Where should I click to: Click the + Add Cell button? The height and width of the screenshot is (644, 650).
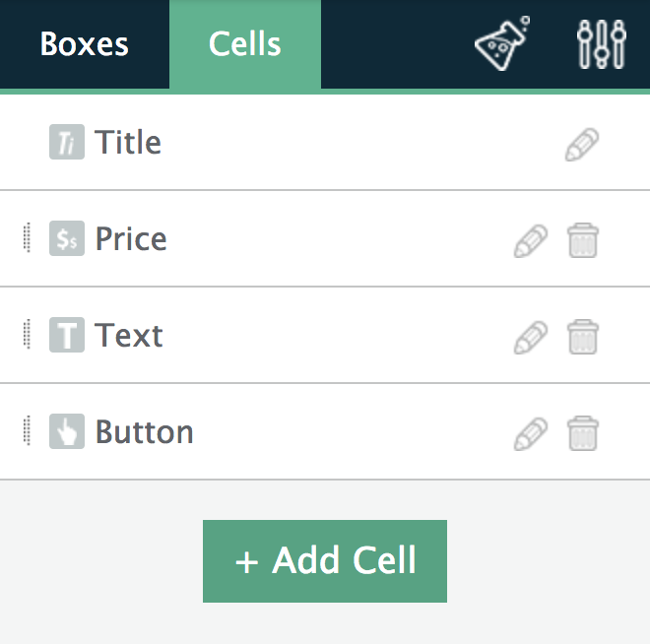(325, 561)
